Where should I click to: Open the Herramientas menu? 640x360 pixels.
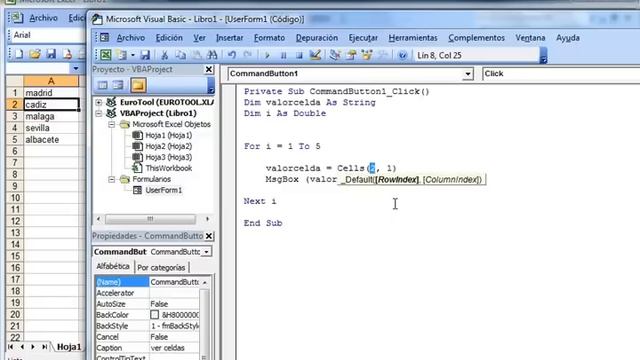coord(413,38)
